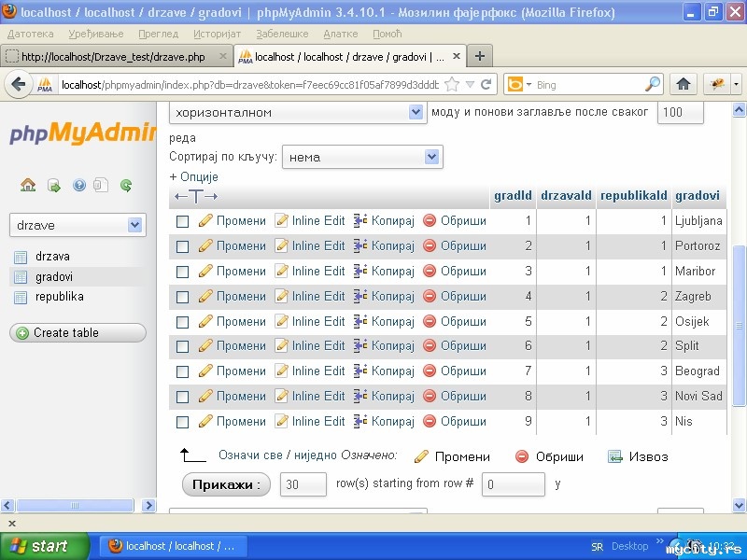747x560 pixels.
Task: Open the sort by key нема dropdown
Action: pyautogui.click(x=362, y=157)
